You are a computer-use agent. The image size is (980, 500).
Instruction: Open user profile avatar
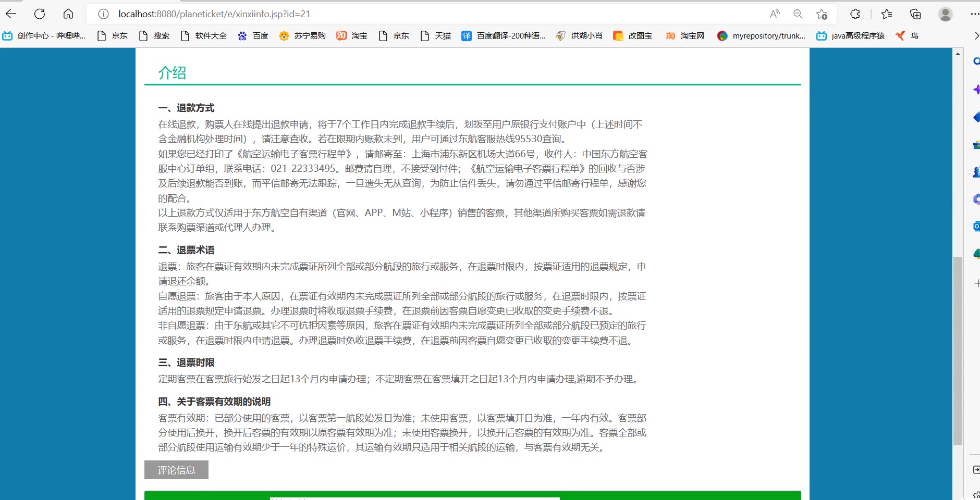point(946,14)
